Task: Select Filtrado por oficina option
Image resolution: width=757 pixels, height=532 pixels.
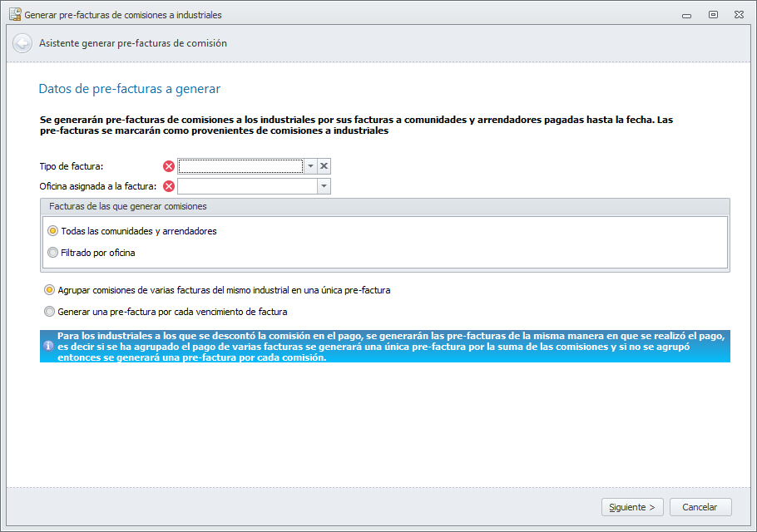Action: pos(92,253)
